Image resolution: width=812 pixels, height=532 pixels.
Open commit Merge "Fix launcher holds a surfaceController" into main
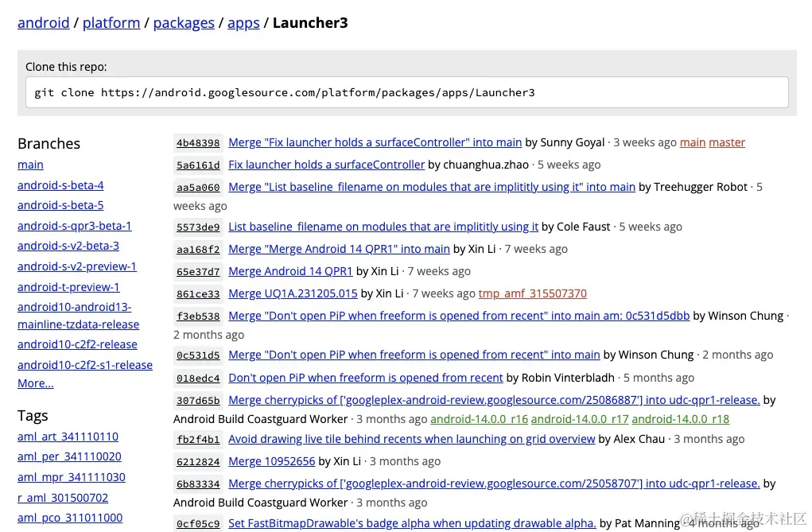coord(375,142)
